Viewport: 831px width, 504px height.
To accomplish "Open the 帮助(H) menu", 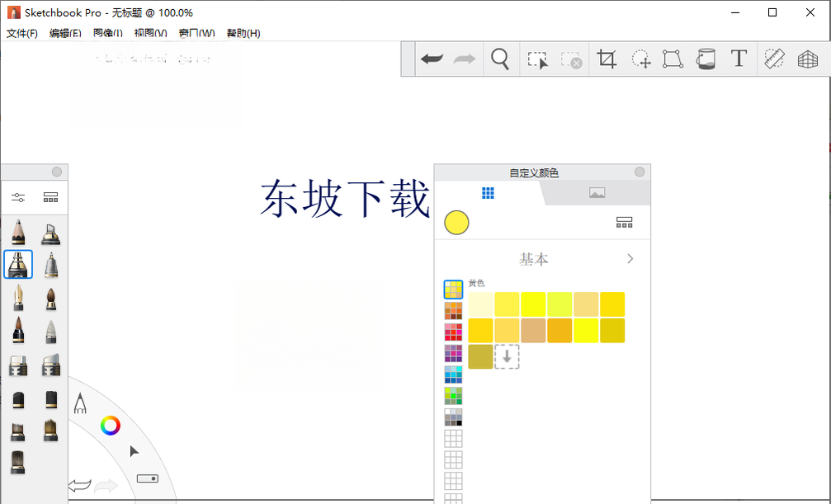I will 243,33.
